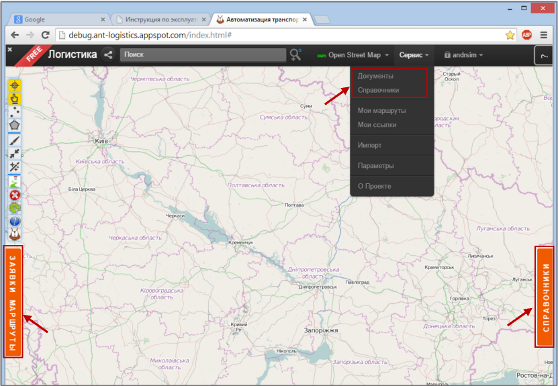Viewport: 558px width, 386px height.
Task: Open the andrsim user dropdown
Action: point(464,55)
